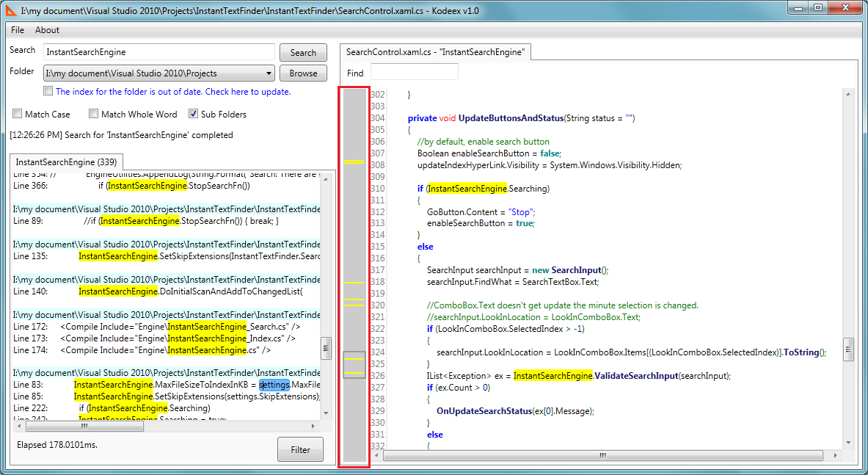868x475 pixels.
Task: Enable the Match Case checkbox
Action: (x=18, y=115)
